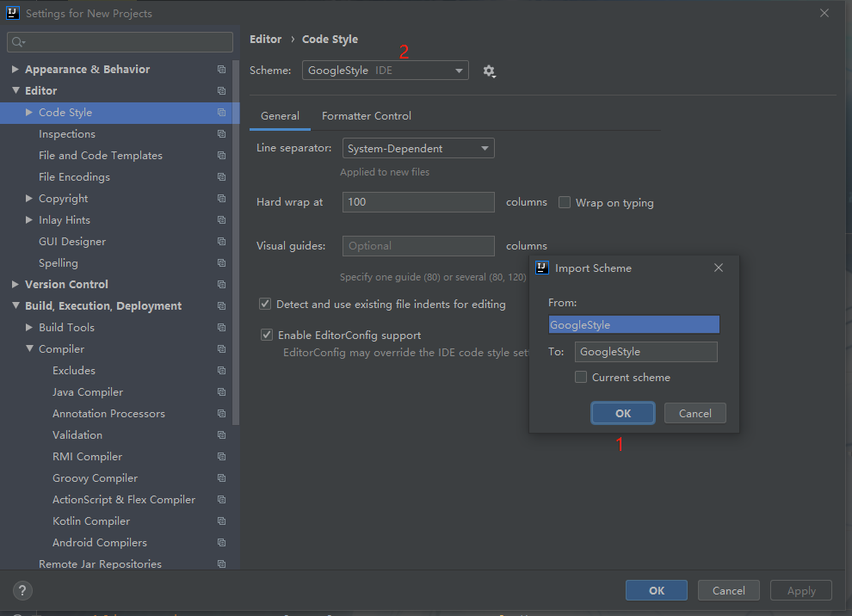Click the project-level icon beside Annotation Processors
The width and height of the screenshot is (852, 616).
[222, 413]
